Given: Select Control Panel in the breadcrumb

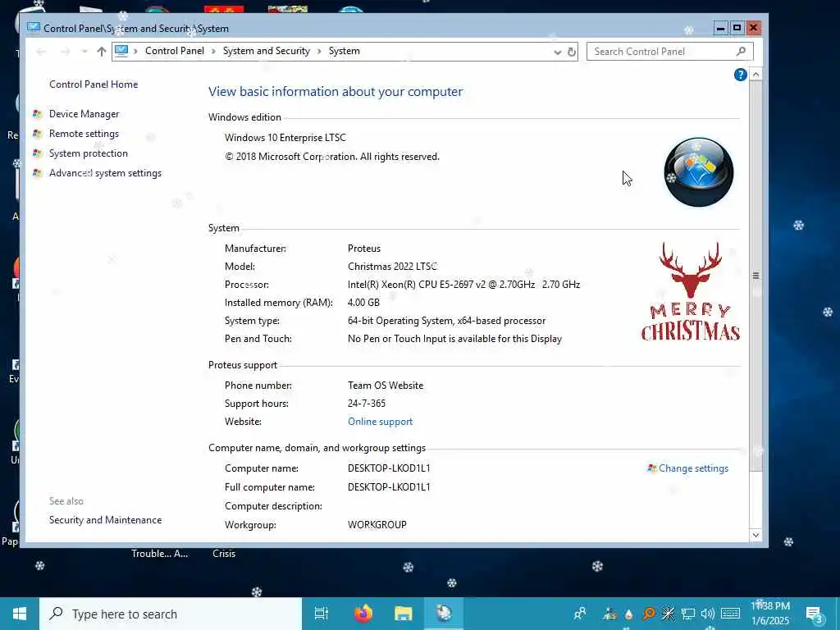Looking at the screenshot, I should (175, 51).
